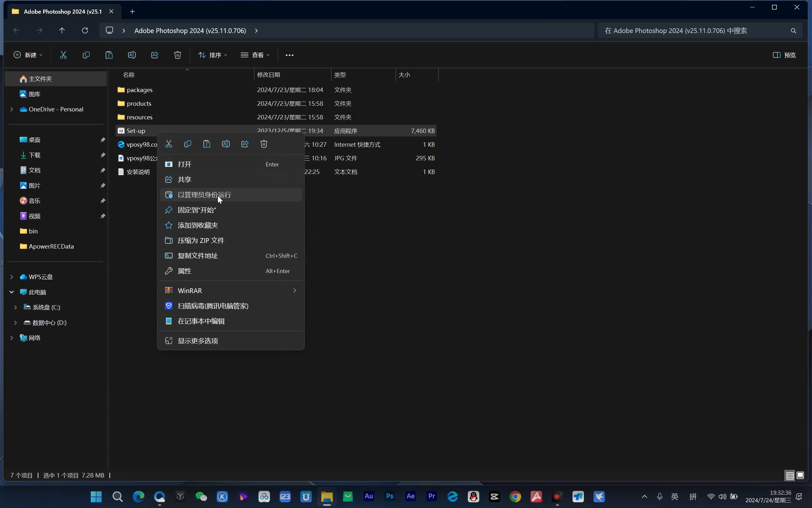The height and width of the screenshot is (508, 812).
Task: Select 以管理员身份运行 in the context menu
Action: (231, 195)
